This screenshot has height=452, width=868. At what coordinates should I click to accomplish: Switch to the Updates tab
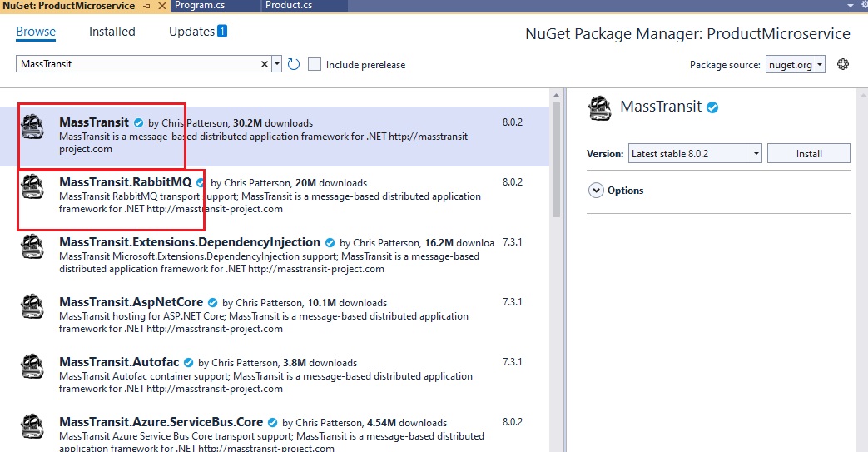(191, 32)
